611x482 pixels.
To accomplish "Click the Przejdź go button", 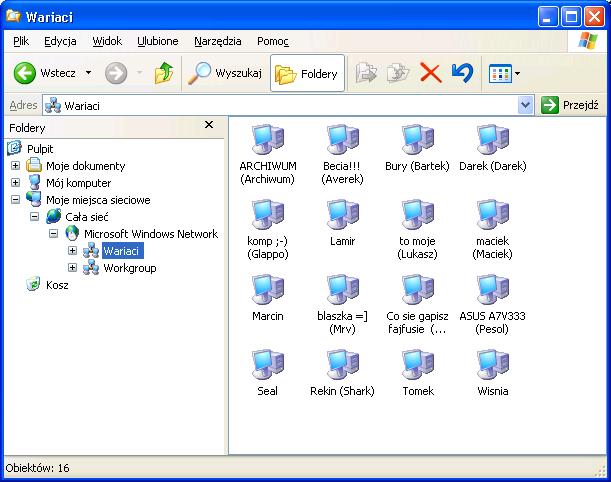I will pos(570,105).
